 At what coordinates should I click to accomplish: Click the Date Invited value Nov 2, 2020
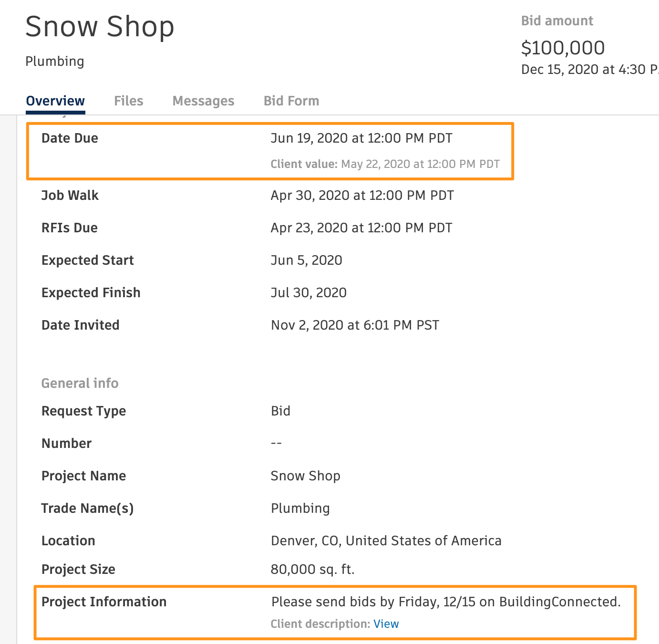(x=354, y=325)
